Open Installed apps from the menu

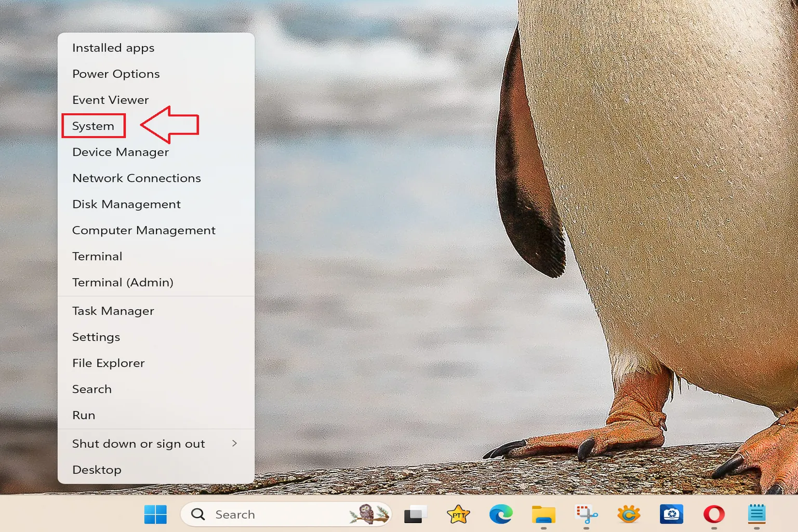(x=156, y=48)
